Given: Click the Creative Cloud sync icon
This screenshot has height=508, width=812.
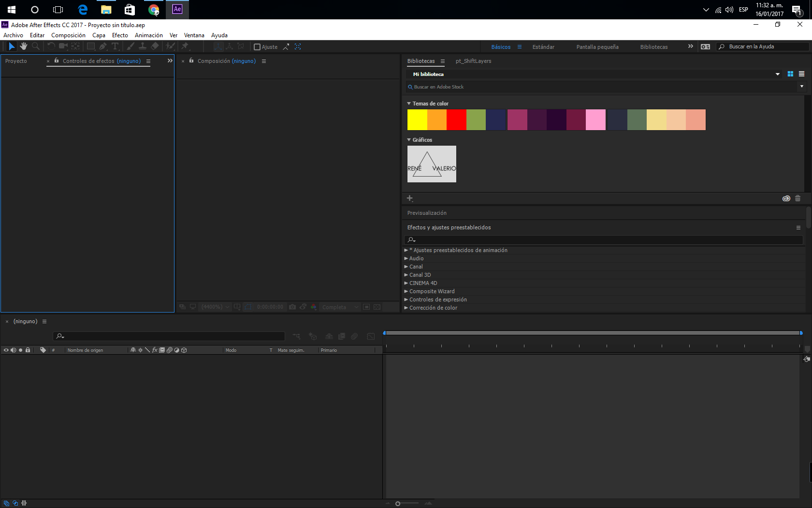Looking at the screenshot, I should pyautogui.click(x=786, y=198).
